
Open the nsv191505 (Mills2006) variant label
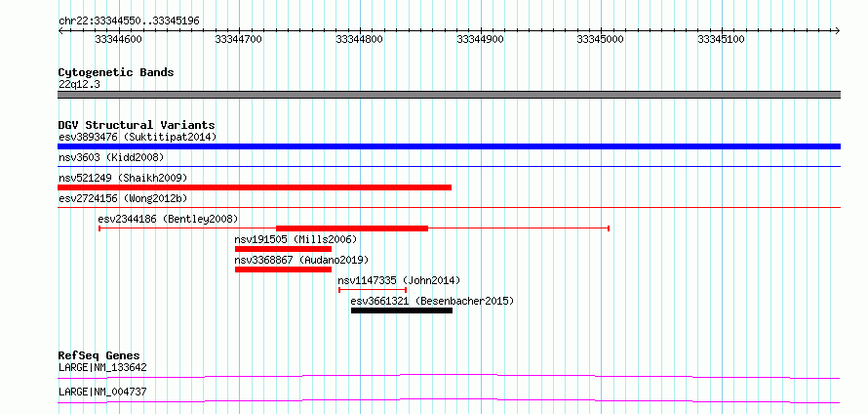(296, 239)
